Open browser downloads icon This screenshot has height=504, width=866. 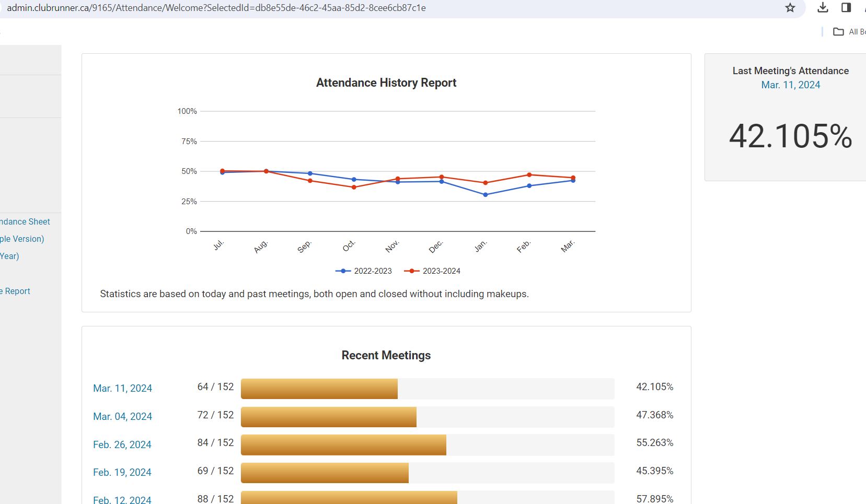tap(823, 8)
